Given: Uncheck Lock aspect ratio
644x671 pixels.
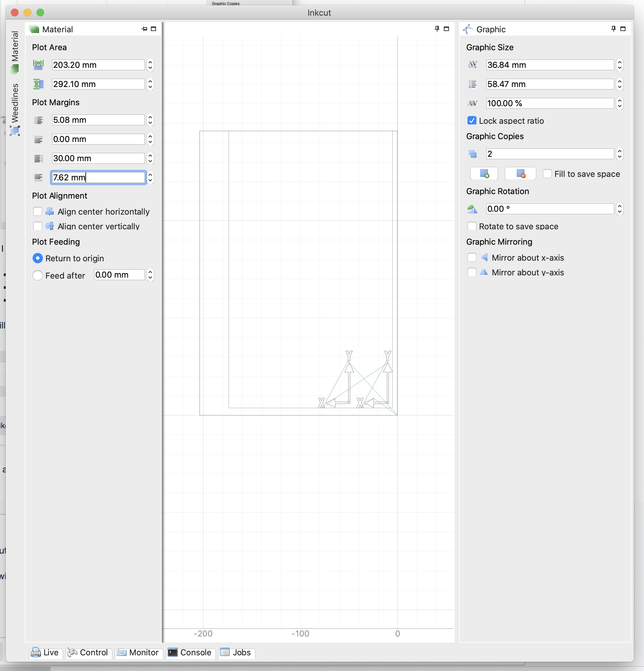Looking at the screenshot, I should tap(472, 121).
